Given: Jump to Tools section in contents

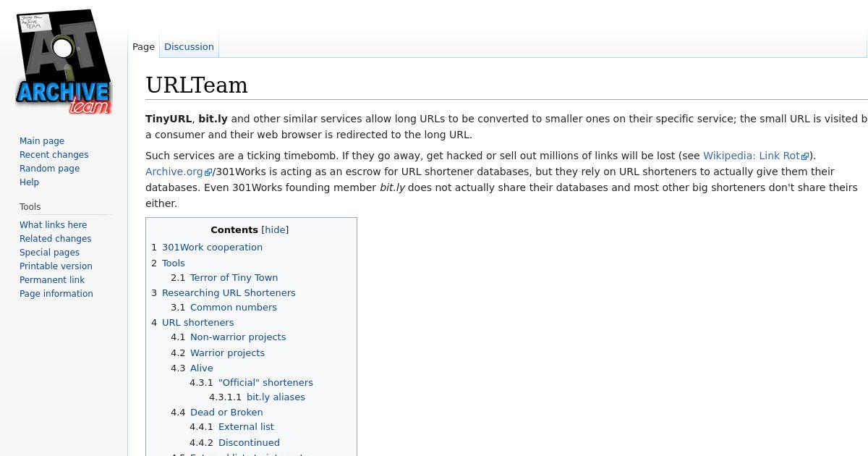Looking at the screenshot, I should point(174,263).
